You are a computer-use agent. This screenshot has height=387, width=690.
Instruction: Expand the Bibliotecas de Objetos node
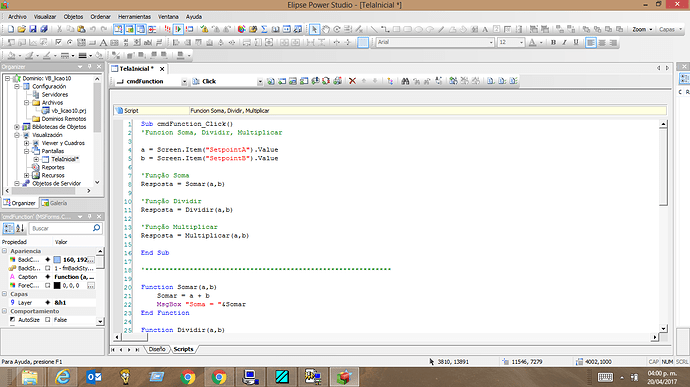(x=17, y=127)
